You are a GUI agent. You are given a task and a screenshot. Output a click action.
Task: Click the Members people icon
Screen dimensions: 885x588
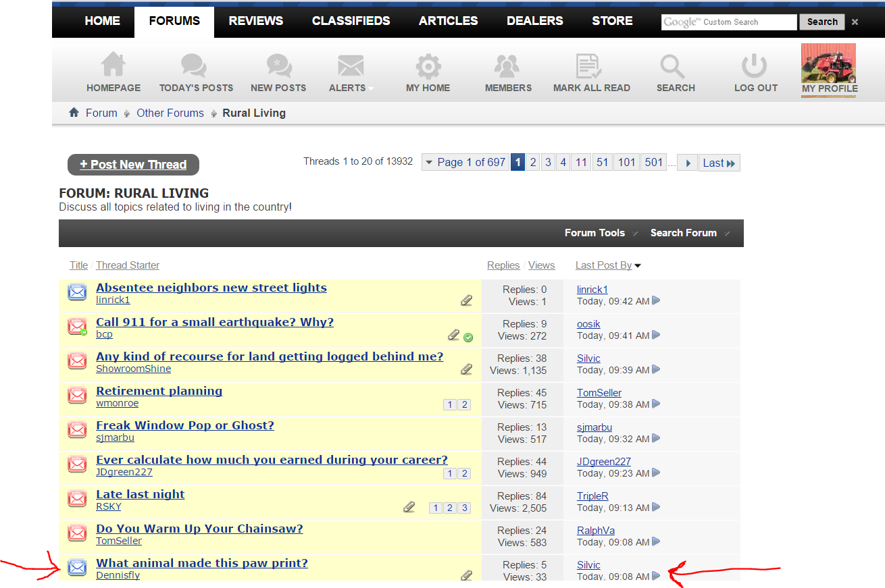507,66
